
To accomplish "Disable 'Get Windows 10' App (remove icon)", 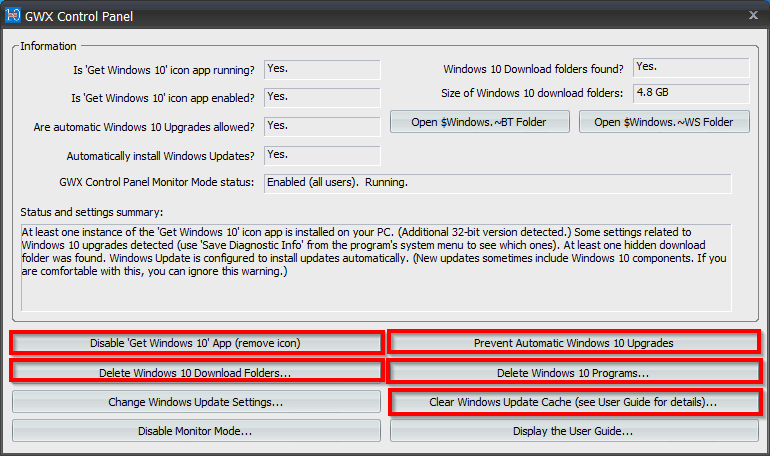I will point(196,343).
